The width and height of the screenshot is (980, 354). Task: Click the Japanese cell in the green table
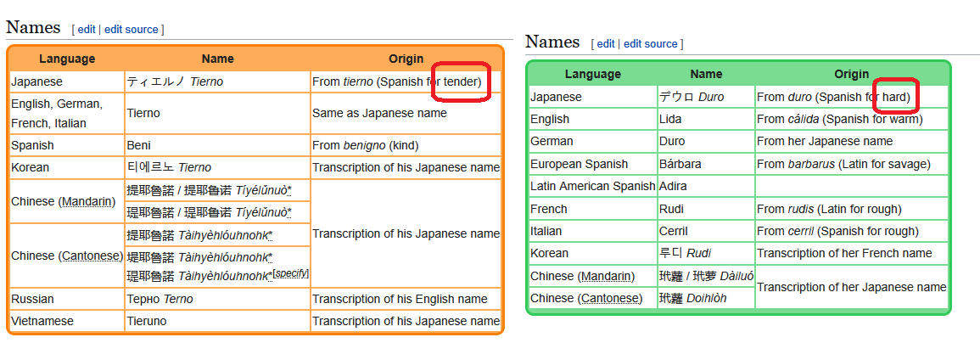click(592, 97)
